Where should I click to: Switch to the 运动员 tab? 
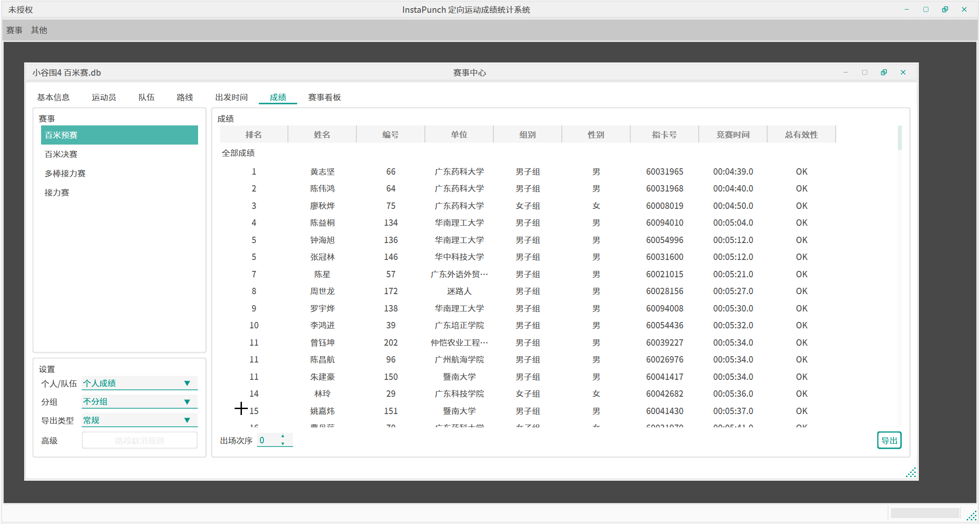tap(104, 97)
